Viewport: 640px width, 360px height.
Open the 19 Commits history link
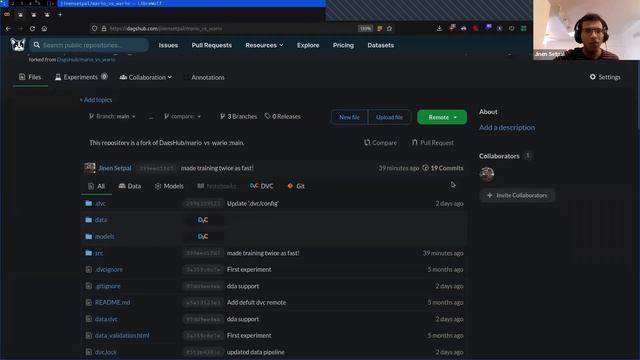click(x=442, y=168)
